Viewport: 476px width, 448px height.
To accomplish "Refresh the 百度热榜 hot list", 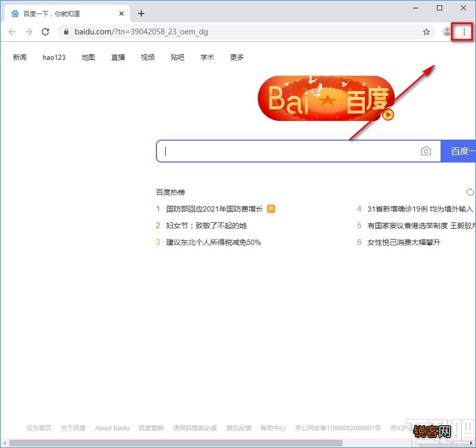I will pyautogui.click(x=470, y=192).
